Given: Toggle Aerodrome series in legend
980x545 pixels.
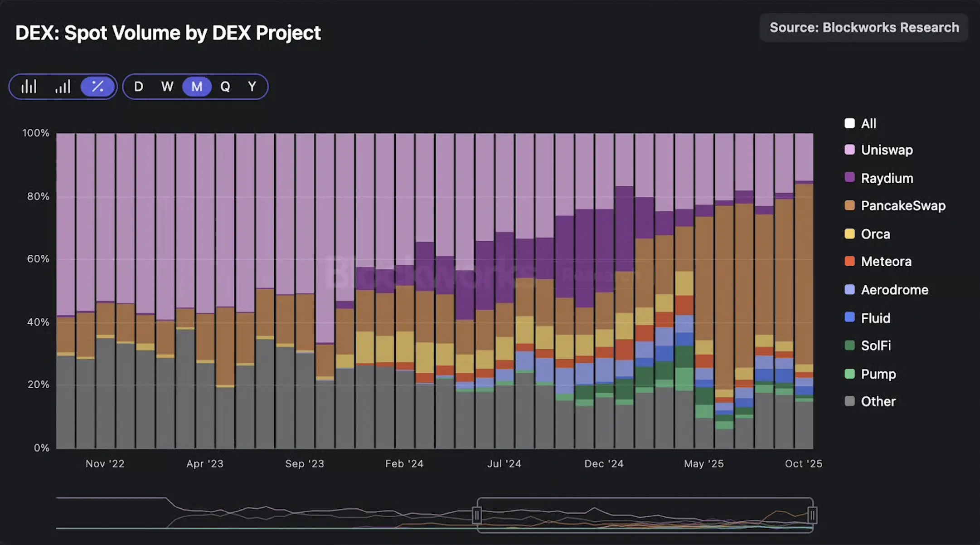Looking at the screenshot, I should coord(894,290).
